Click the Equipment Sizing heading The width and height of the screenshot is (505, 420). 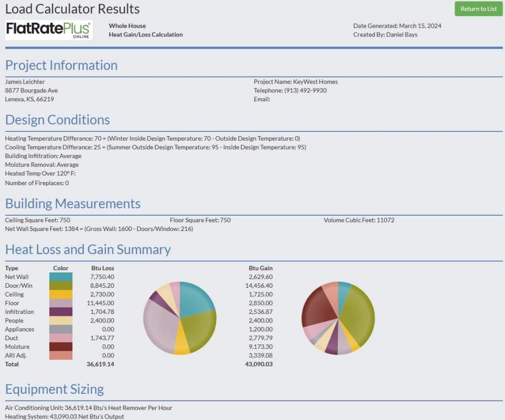(54, 389)
